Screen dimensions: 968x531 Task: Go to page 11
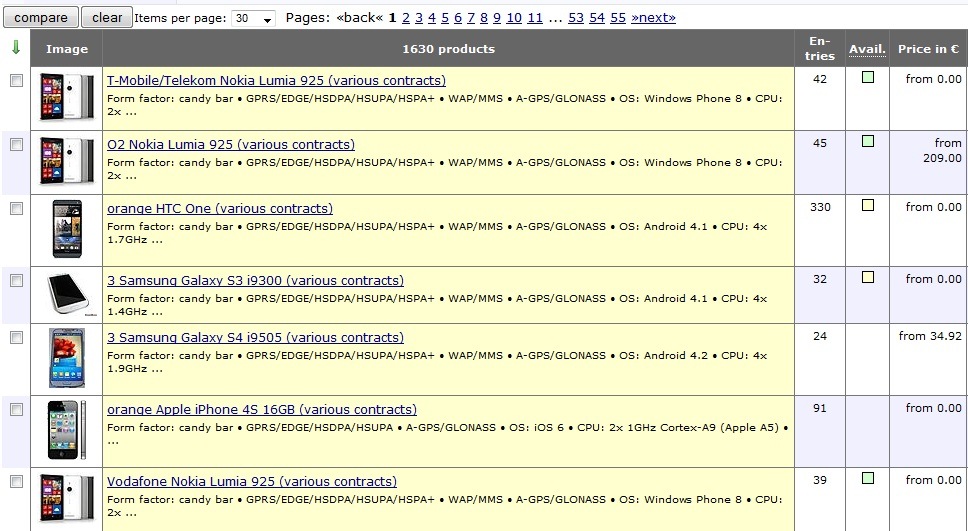[x=535, y=18]
